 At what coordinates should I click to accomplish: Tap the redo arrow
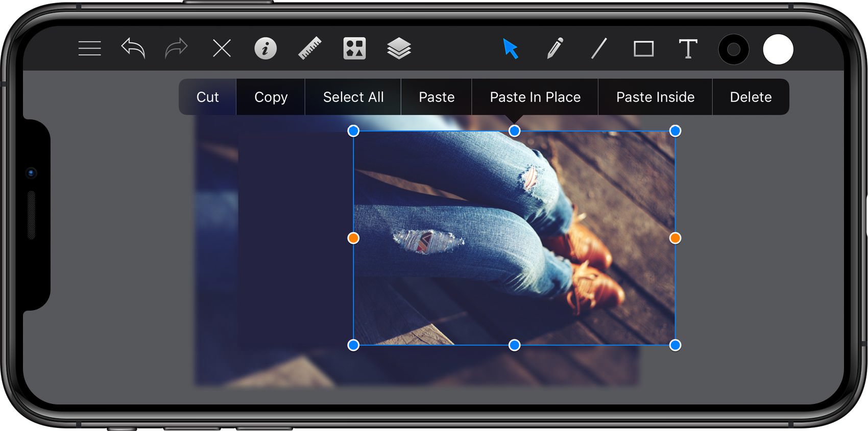click(177, 48)
